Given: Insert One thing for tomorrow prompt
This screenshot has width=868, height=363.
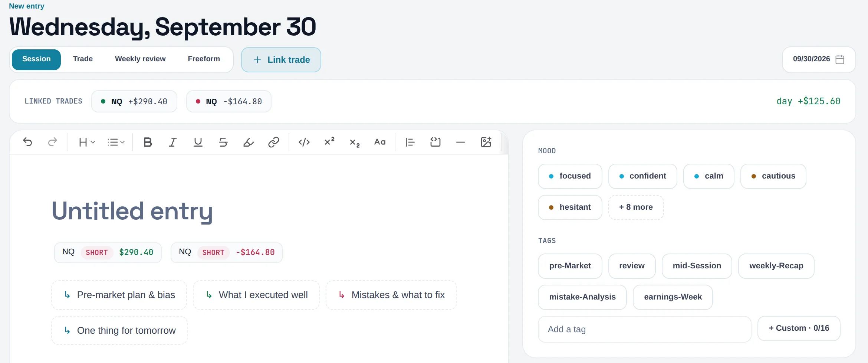Looking at the screenshot, I should point(119,331).
